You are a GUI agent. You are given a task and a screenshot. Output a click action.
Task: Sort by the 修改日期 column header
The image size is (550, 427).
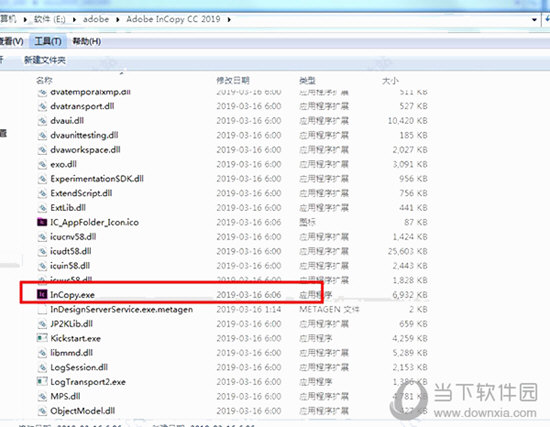[x=233, y=80]
